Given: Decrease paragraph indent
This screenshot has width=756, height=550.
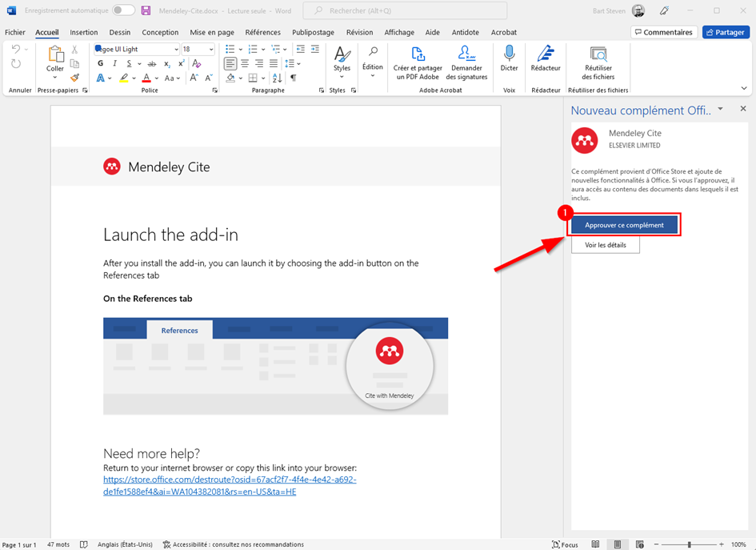Looking at the screenshot, I should [300, 49].
